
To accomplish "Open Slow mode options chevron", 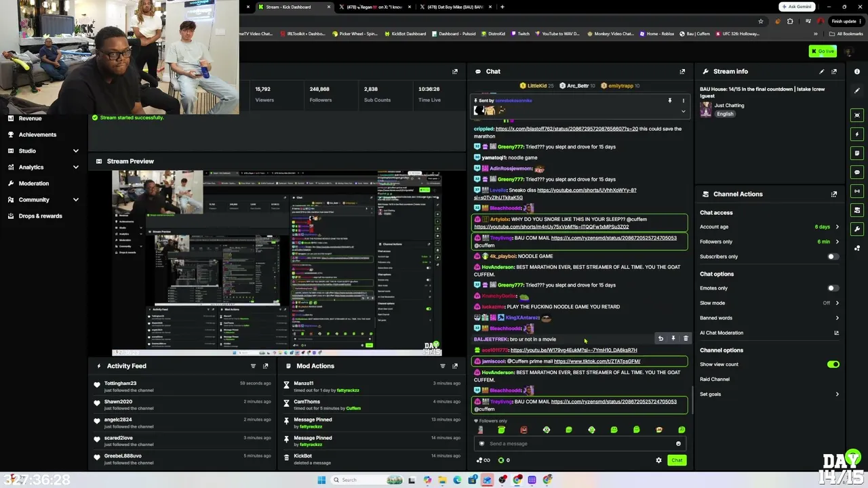I will click(837, 303).
